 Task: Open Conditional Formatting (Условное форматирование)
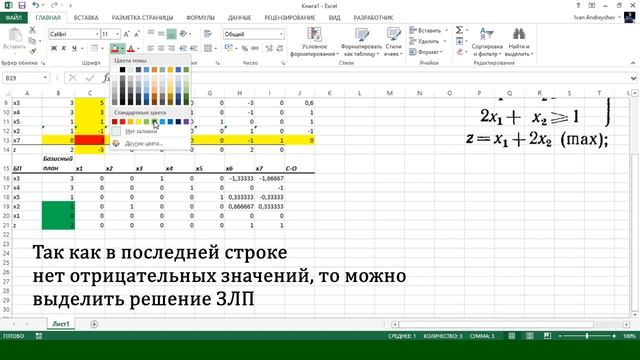point(314,42)
